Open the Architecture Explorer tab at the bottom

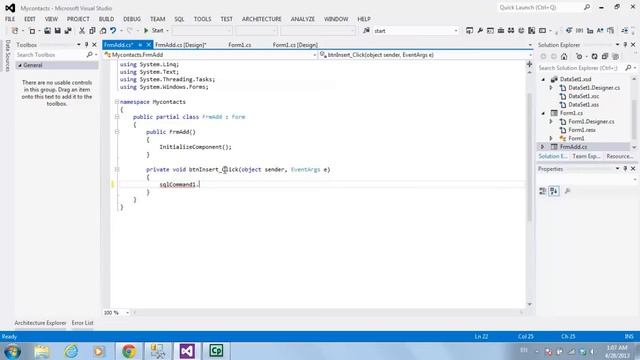tap(40, 323)
